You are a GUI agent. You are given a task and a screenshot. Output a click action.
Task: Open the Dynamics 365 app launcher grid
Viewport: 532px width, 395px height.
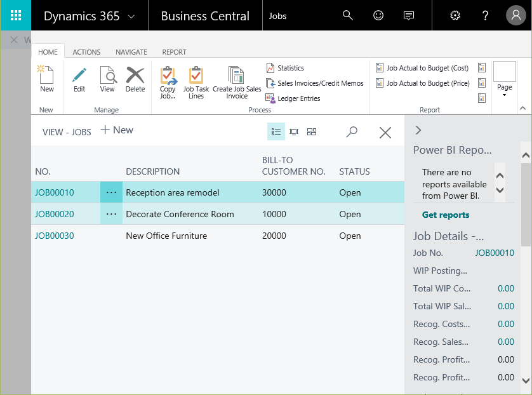click(x=16, y=15)
